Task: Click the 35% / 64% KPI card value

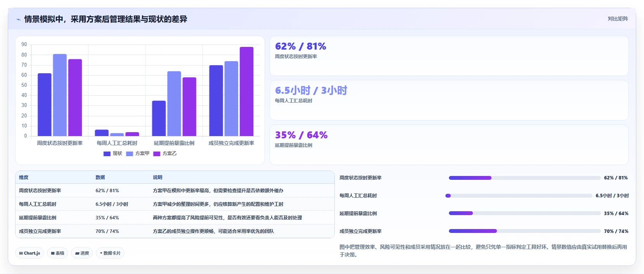Action: 301,135
